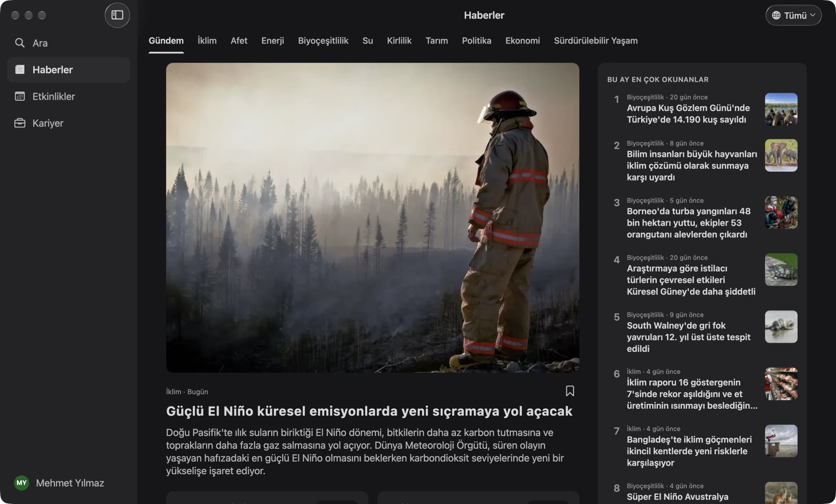Read Bangladeş'te iklim göçmenleri article
Viewport: 836px width, 504px height.
point(690,451)
